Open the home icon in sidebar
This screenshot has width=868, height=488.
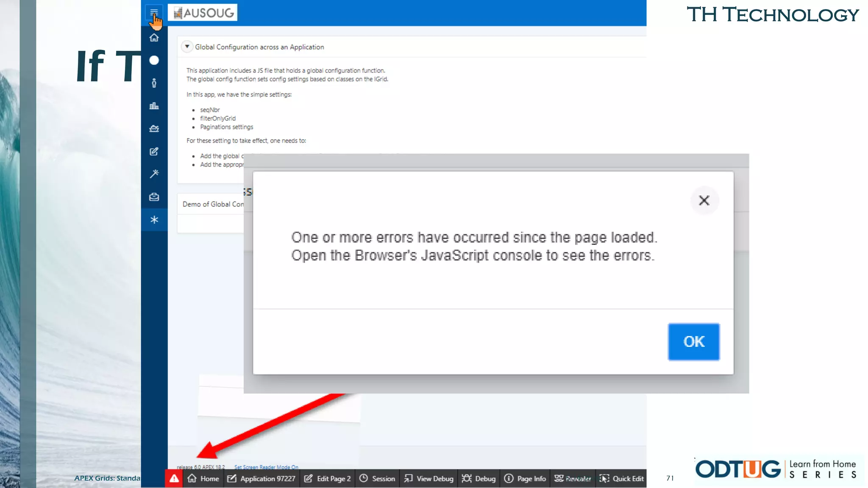[154, 38]
